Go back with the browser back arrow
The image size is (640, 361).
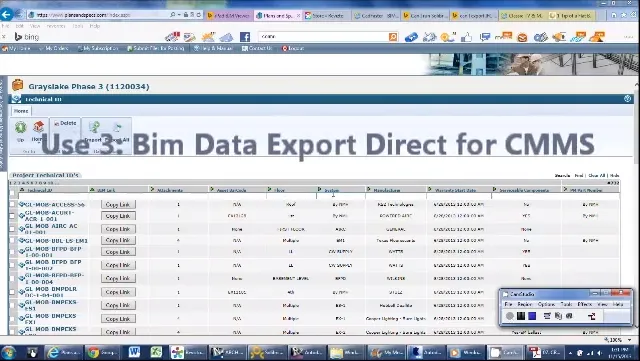[x=6, y=15]
